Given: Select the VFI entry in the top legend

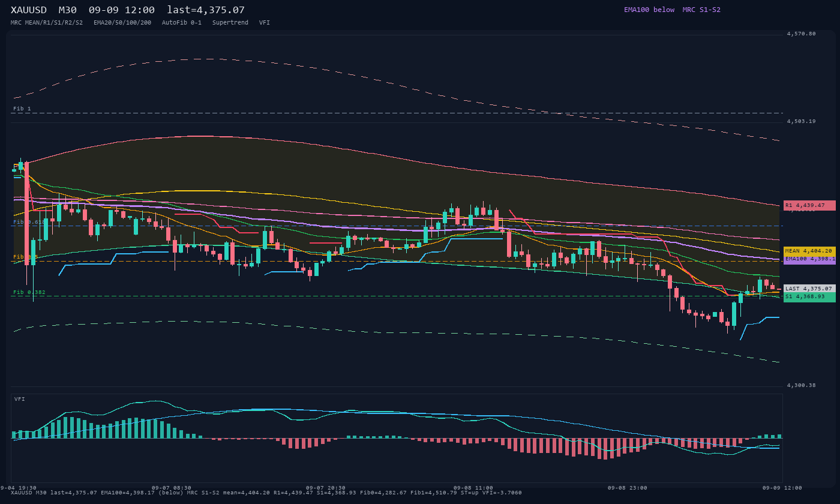Looking at the screenshot, I should (265, 22).
